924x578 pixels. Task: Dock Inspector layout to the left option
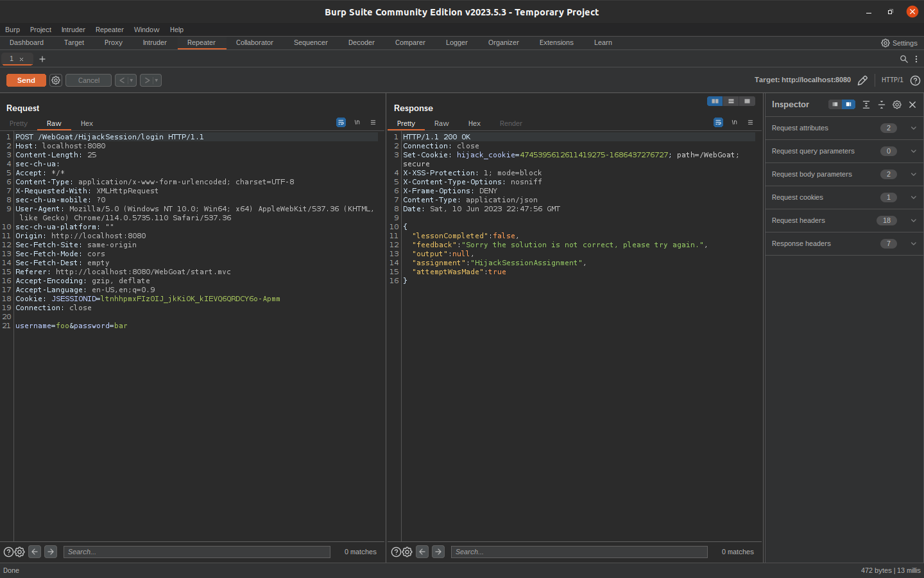pyautogui.click(x=835, y=104)
